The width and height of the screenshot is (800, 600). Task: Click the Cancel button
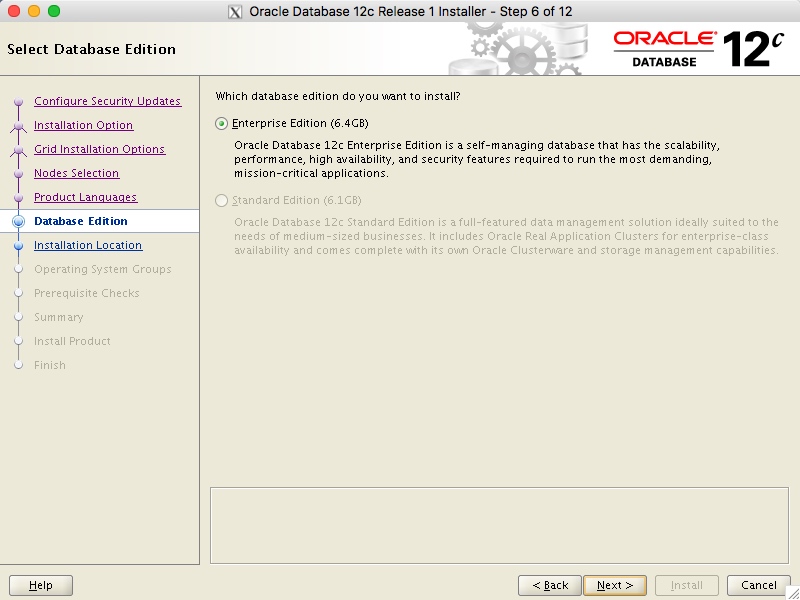coord(757,585)
